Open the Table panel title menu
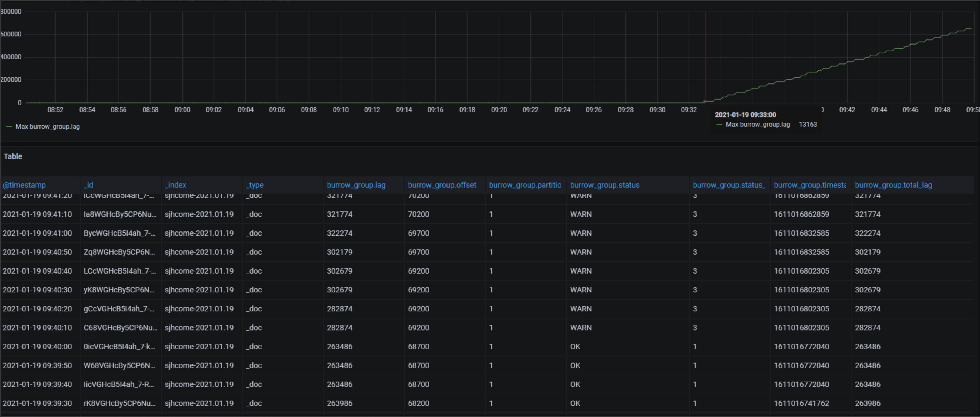The image size is (980, 417). [13, 157]
